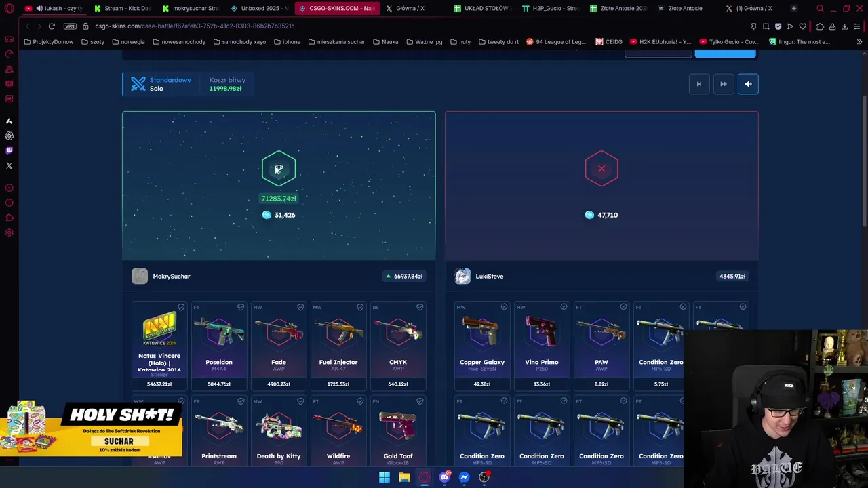This screenshot has width=868, height=488.
Task: Open the X sidebar panel
Action: (x=9, y=165)
